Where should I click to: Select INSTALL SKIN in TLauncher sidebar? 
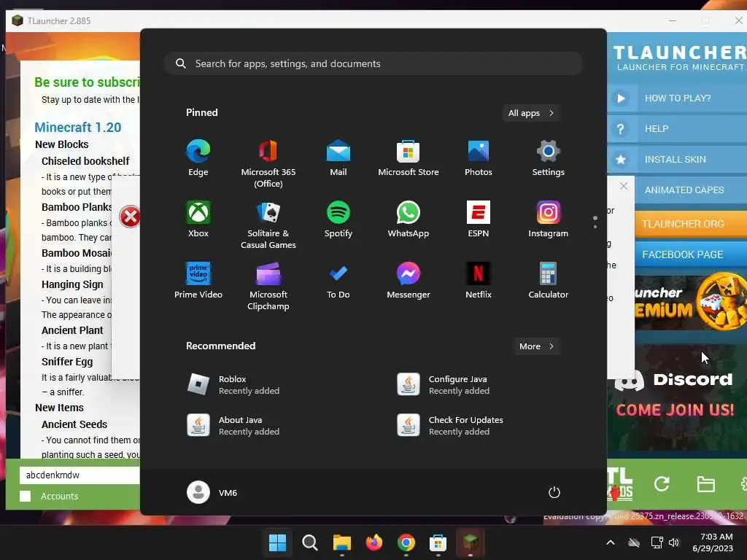tap(677, 159)
